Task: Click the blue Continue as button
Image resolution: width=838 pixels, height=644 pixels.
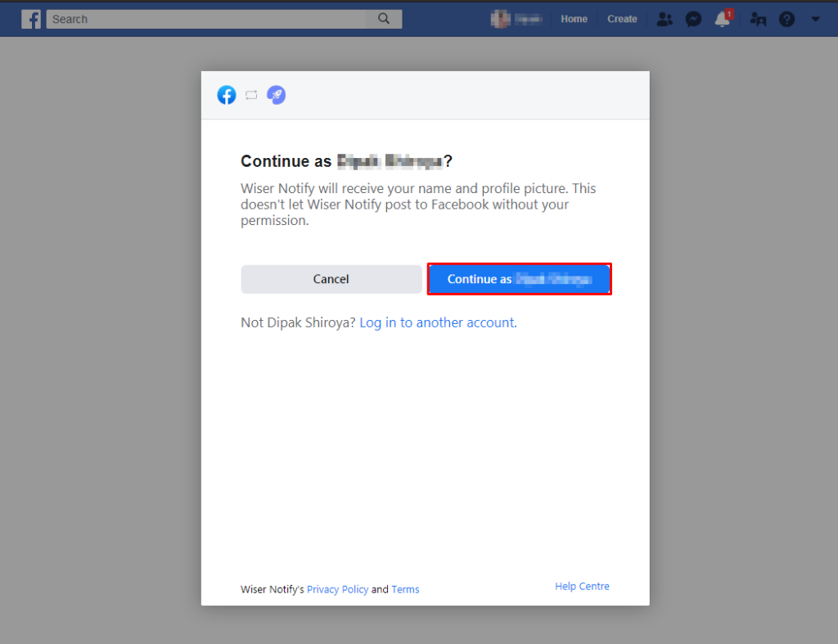Action: [520, 279]
